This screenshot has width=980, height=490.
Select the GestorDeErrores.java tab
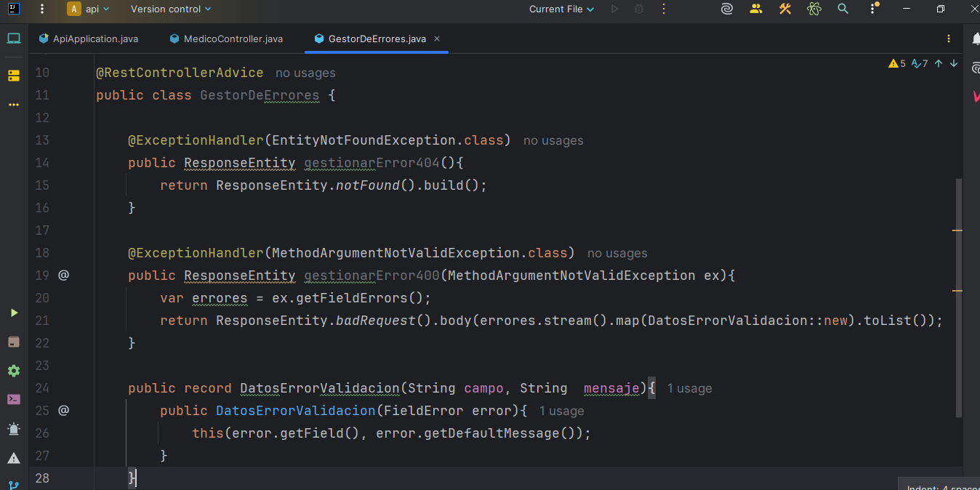coord(377,39)
